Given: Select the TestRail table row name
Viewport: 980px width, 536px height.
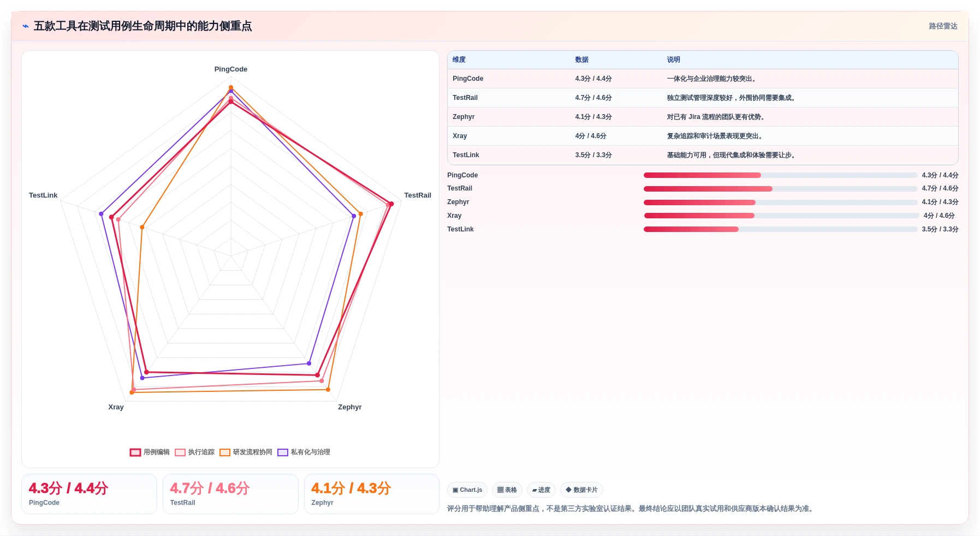Looking at the screenshot, I should tap(465, 98).
